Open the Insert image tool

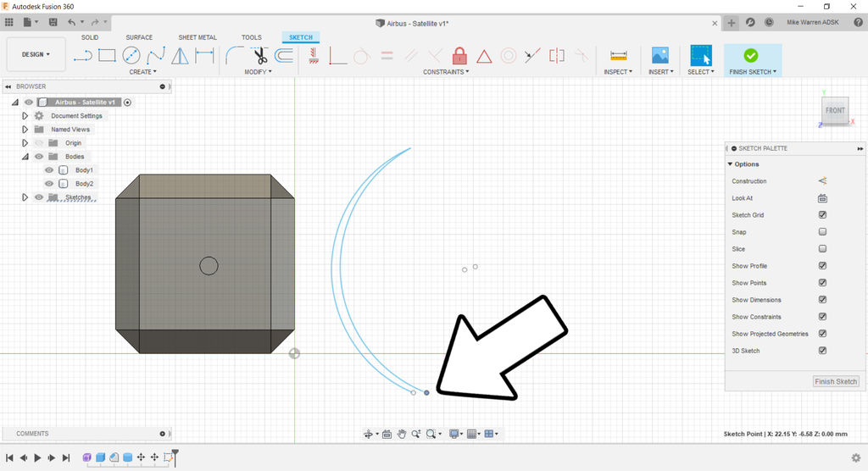point(659,56)
